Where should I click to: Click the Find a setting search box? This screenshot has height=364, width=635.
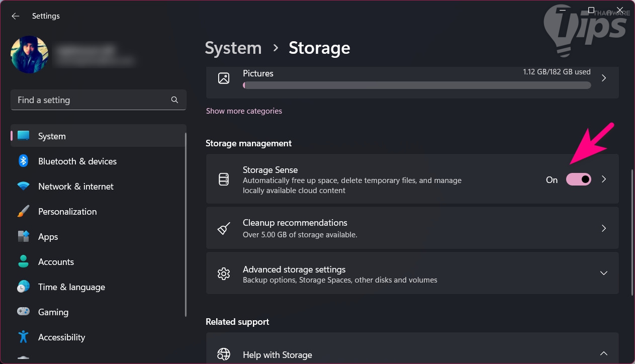click(x=90, y=100)
